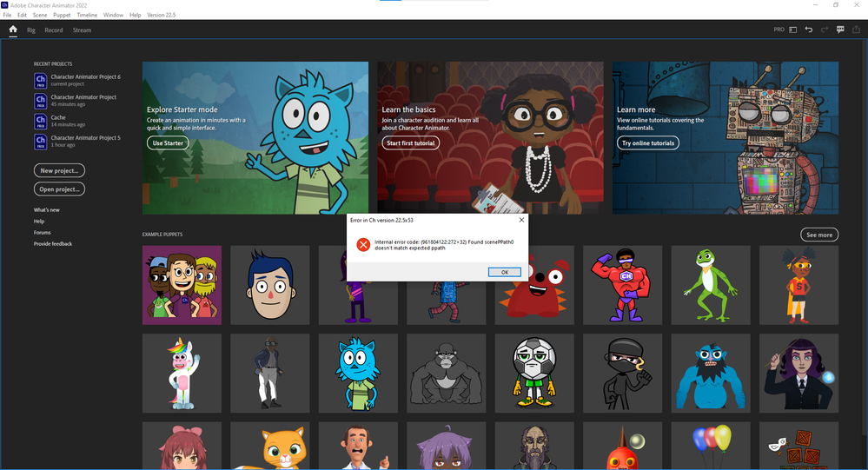Open the green frog puppet thumbnail

point(710,285)
